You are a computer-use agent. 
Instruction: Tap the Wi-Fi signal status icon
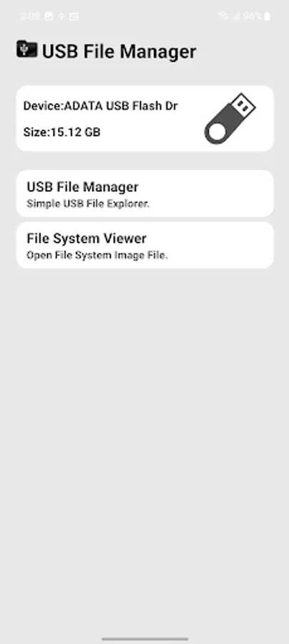click(223, 16)
